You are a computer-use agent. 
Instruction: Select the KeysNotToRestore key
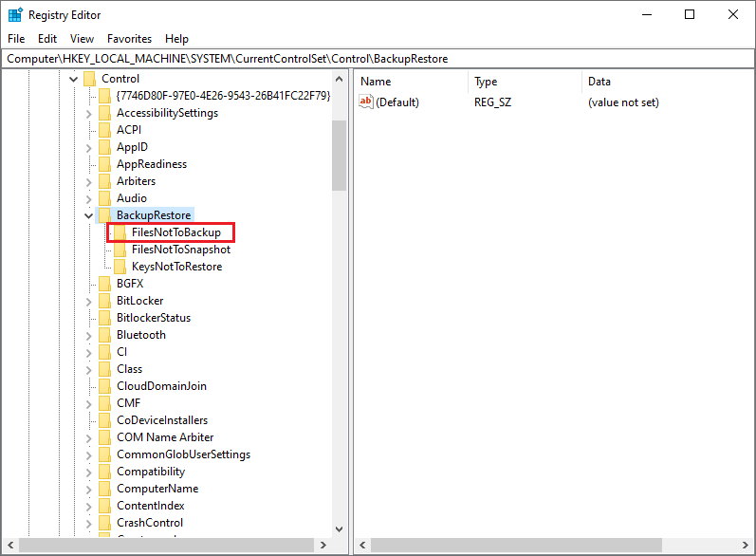coord(177,267)
